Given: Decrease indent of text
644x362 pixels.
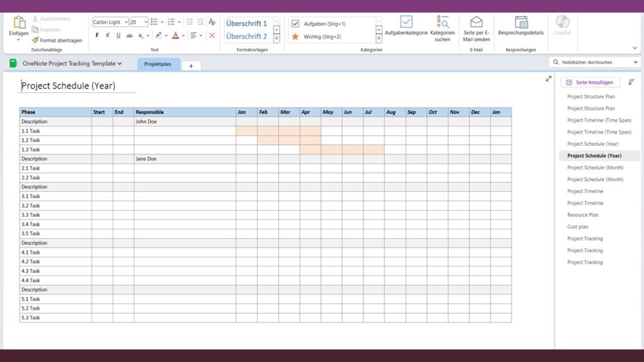Looking at the screenshot, I should [x=189, y=22].
